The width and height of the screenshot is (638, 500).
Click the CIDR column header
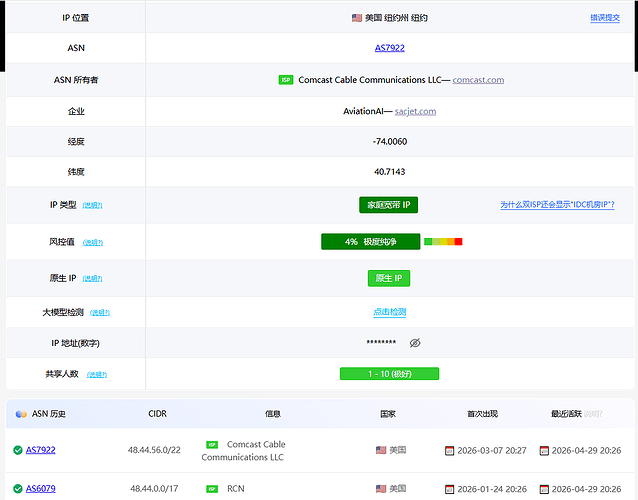[x=157, y=414]
